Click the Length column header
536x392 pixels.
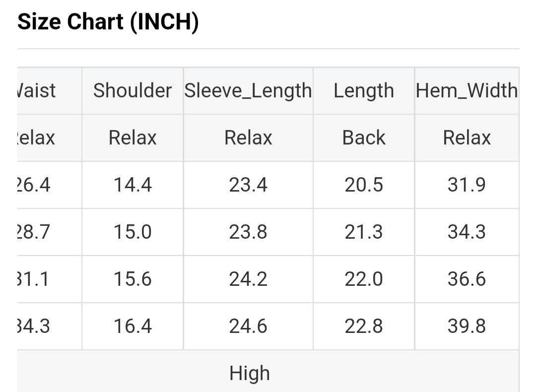364,91
